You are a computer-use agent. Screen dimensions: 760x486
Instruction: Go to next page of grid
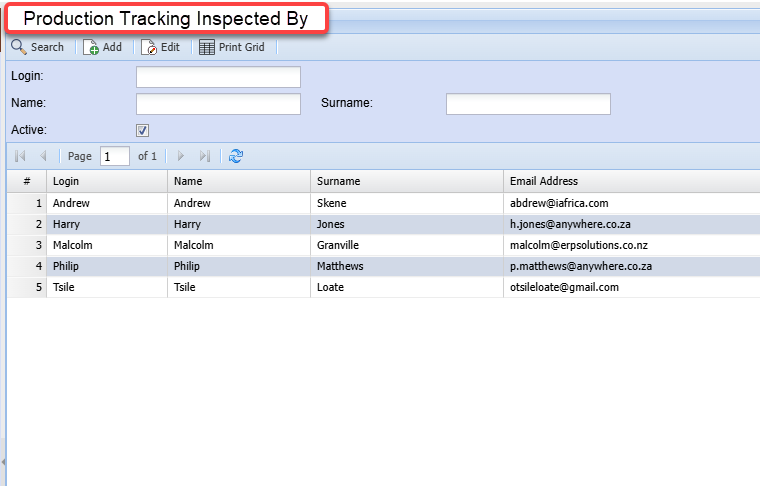(x=181, y=156)
